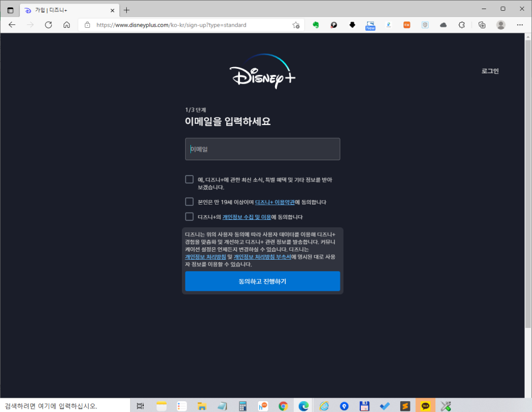Open the wrench tools app on taskbar
Image resolution: width=532 pixels, height=412 pixels.
coord(446,406)
